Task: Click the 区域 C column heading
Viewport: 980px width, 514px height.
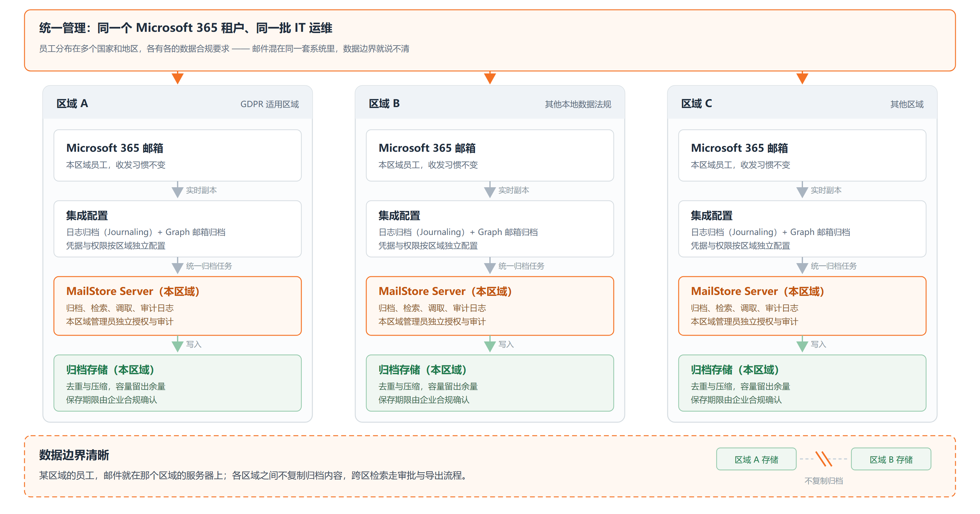Action: [x=697, y=103]
